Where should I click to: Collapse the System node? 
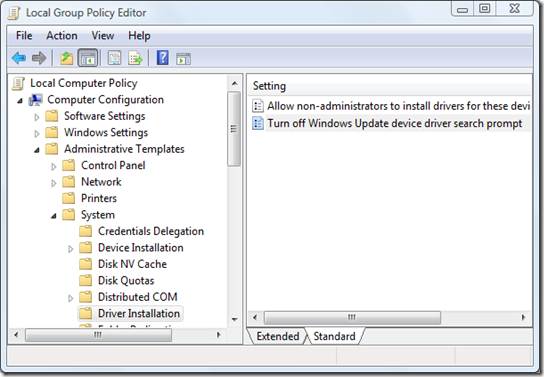[53, 216]
